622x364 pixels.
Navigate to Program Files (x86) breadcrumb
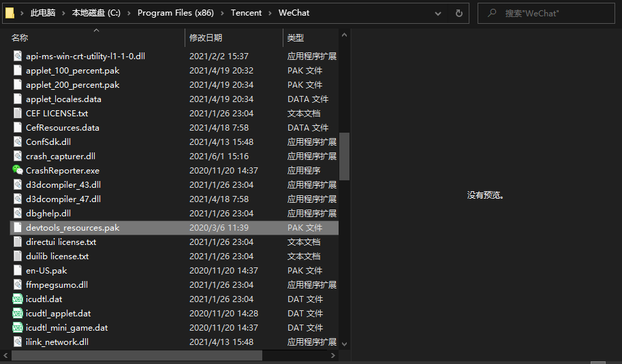coord(175,13)
